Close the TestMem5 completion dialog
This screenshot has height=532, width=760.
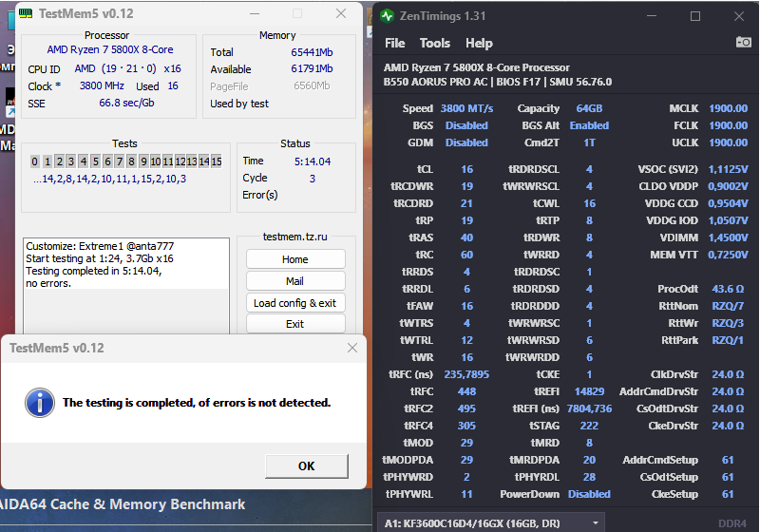pyautogui.click(x=352, y=348)
